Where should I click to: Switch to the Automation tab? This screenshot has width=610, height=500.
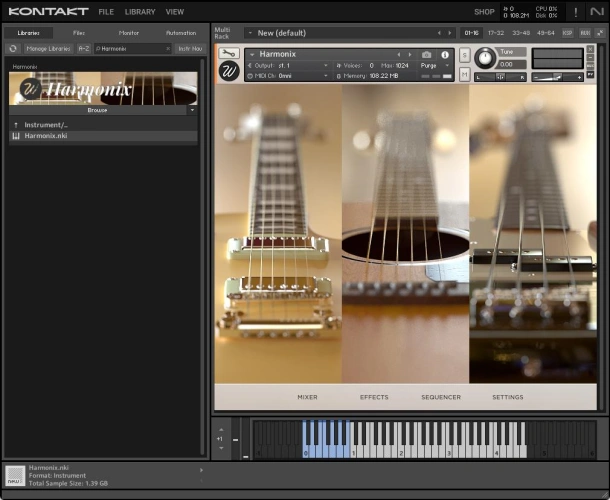180,33
